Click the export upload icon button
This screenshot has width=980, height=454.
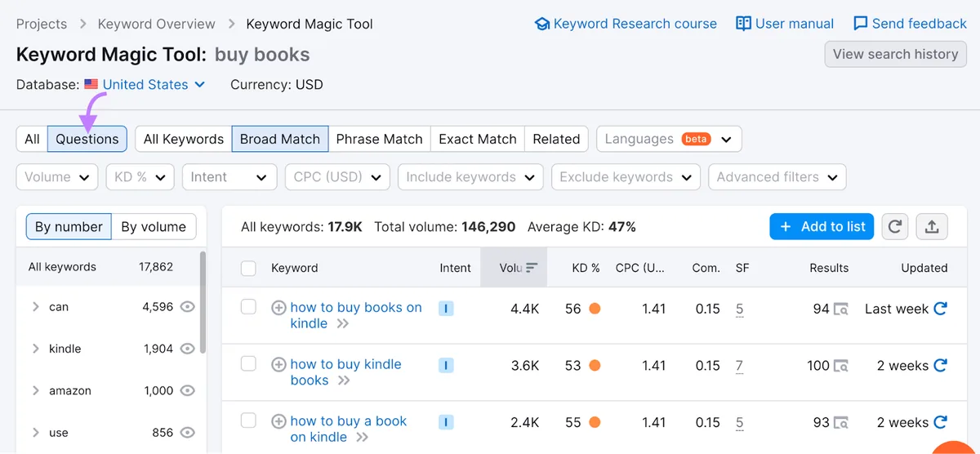(x=932, y=227)
